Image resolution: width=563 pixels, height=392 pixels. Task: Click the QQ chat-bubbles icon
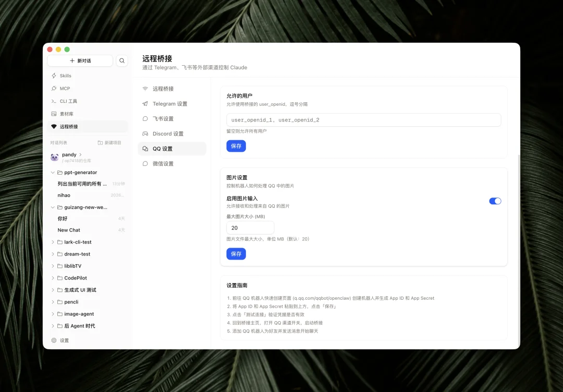pyautogui.click(x=145, y=149)
